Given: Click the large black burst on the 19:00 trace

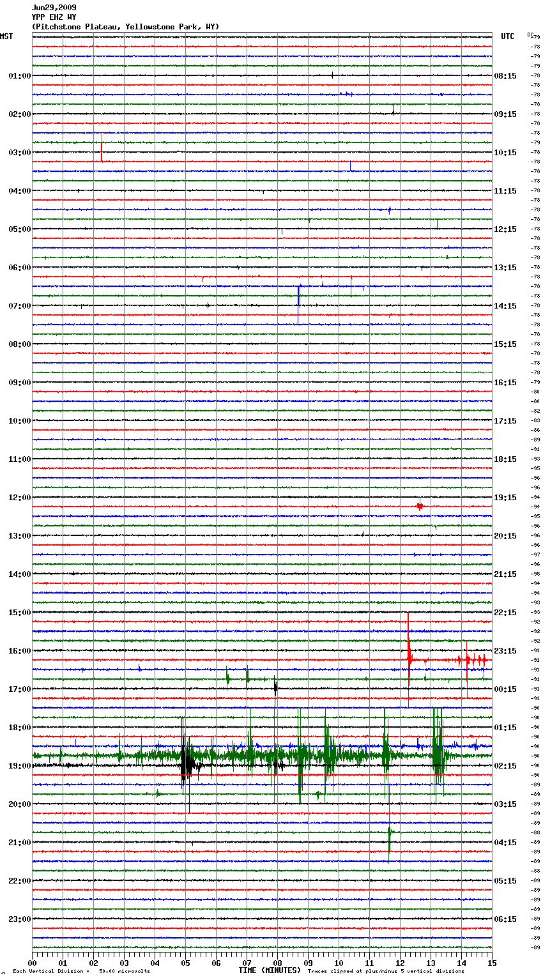Looking at the screenshot, I should click(187, 764).
